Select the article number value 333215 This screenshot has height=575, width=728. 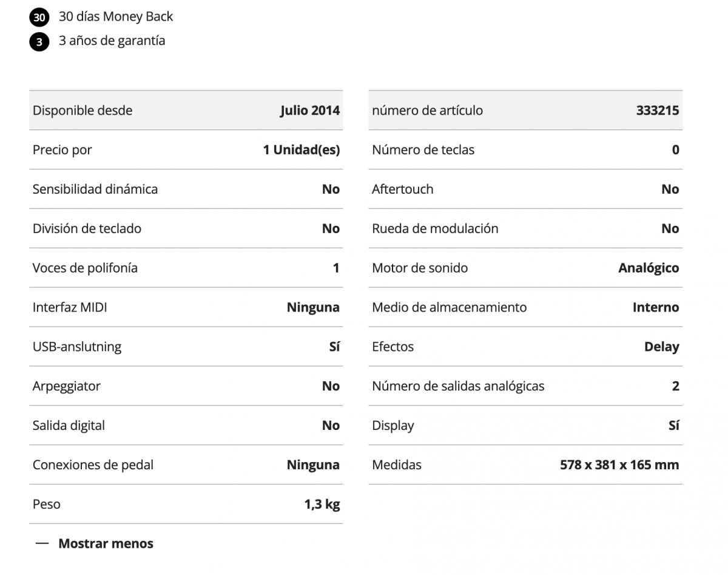[x=657, y=111]
